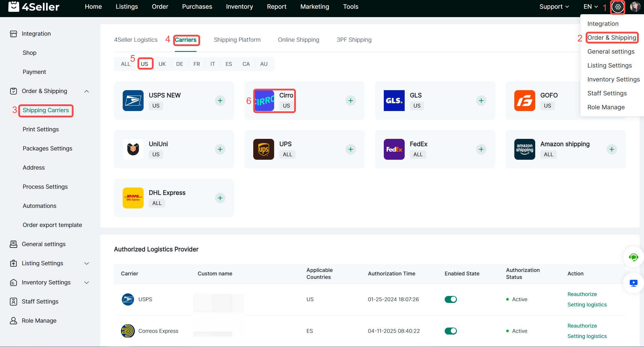The height and width of the screenshot is (347, 644).
Task: Open Print Settings in the sidebar
Action: pos(41,129)
